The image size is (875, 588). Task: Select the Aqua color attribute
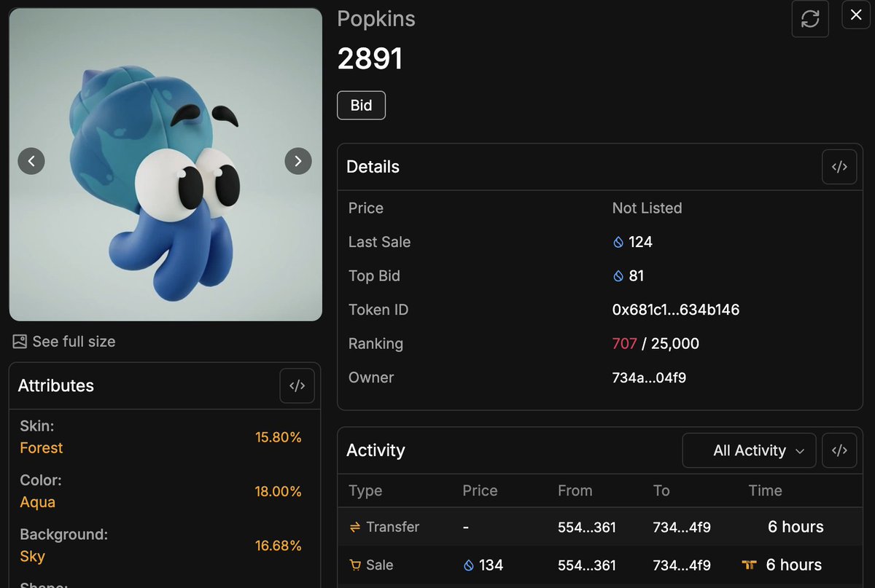pos(37,502)
